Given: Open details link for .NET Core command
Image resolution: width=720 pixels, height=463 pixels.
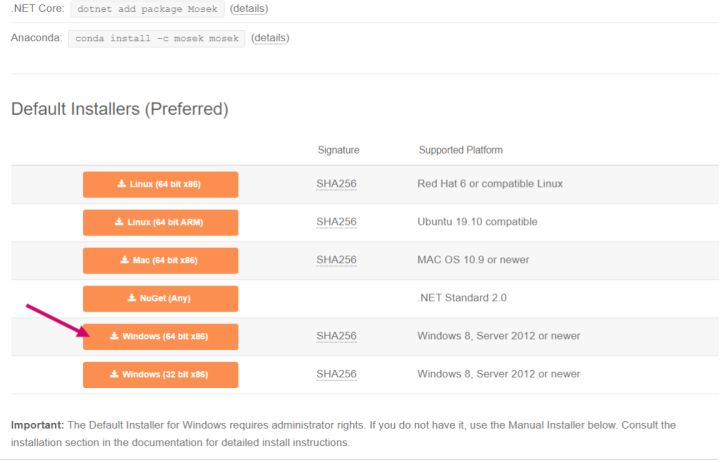Looking at the screenshot, I should click(249, 9).
